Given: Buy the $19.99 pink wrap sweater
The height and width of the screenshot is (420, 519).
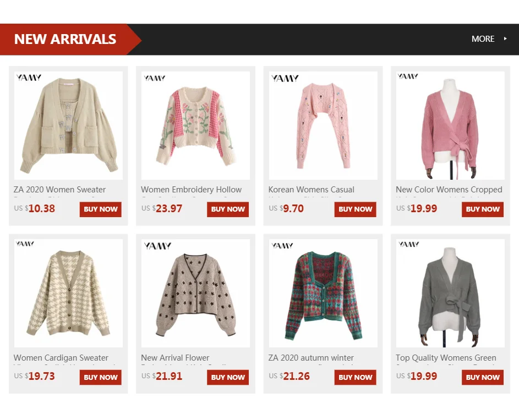Looking at the screenshot, I should (x=483, y=209).
